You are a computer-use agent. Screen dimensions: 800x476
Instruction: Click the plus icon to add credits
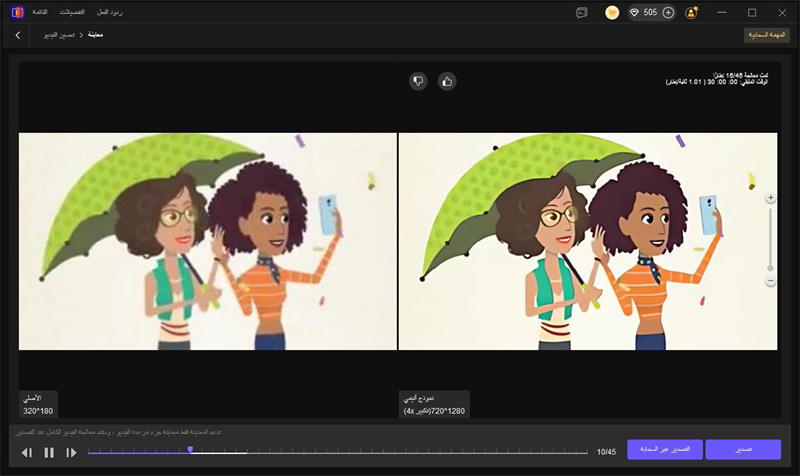(668, 13)
